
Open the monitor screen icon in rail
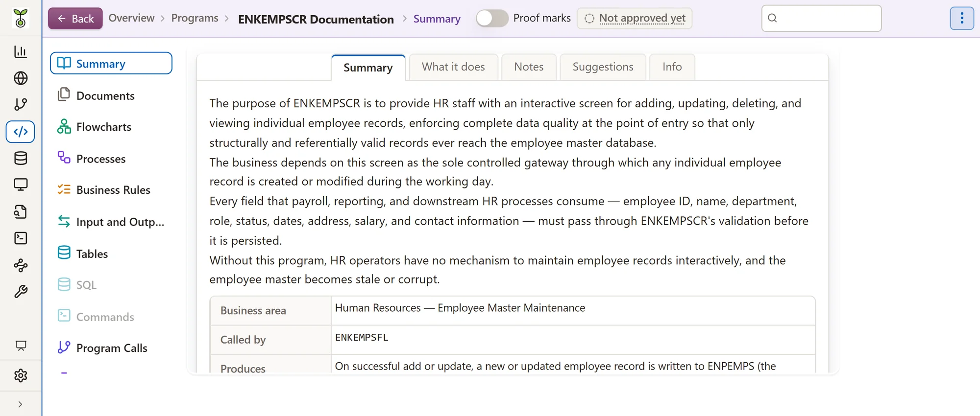point(21,185)
